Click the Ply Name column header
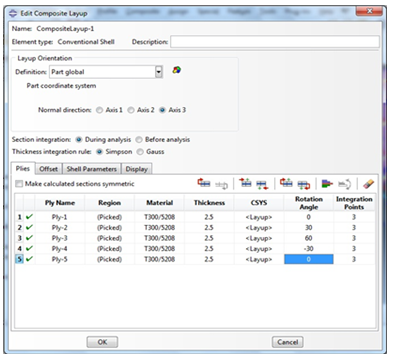393x360 pixels. (x=60, y=203)
